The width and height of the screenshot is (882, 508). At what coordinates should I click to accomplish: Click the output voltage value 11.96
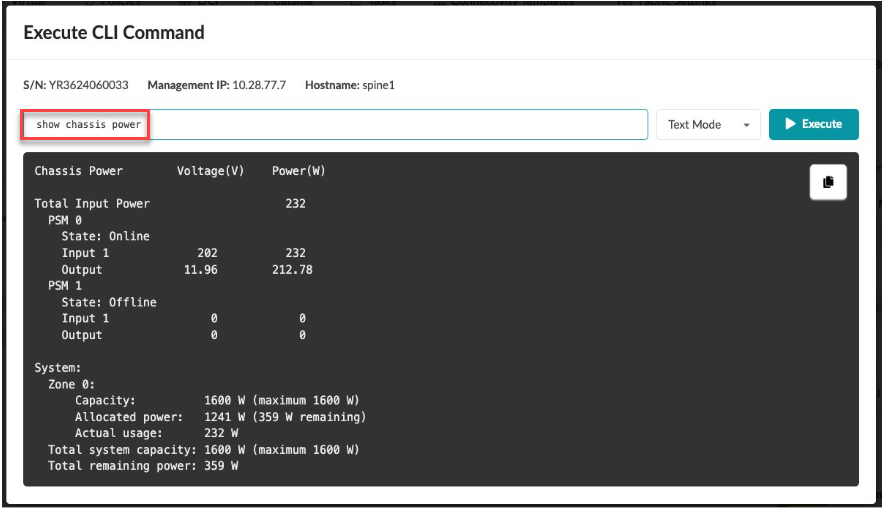200,269
